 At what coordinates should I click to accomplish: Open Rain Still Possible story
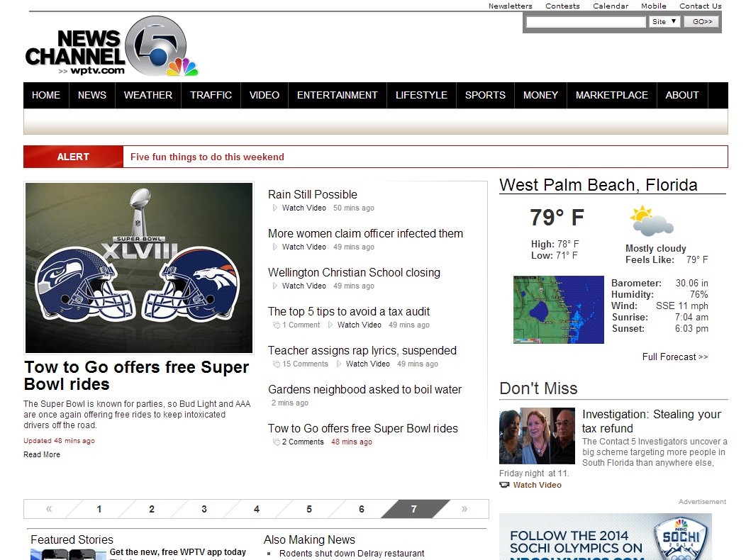click(x=313, y=195)
